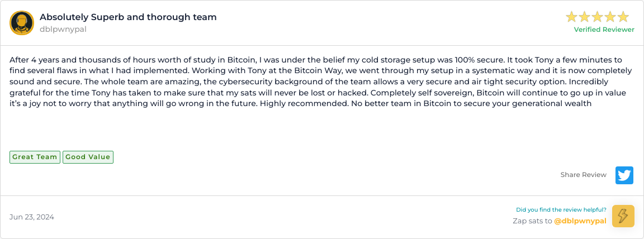
Task: Click the first rating star
Action: click(571, 17)
